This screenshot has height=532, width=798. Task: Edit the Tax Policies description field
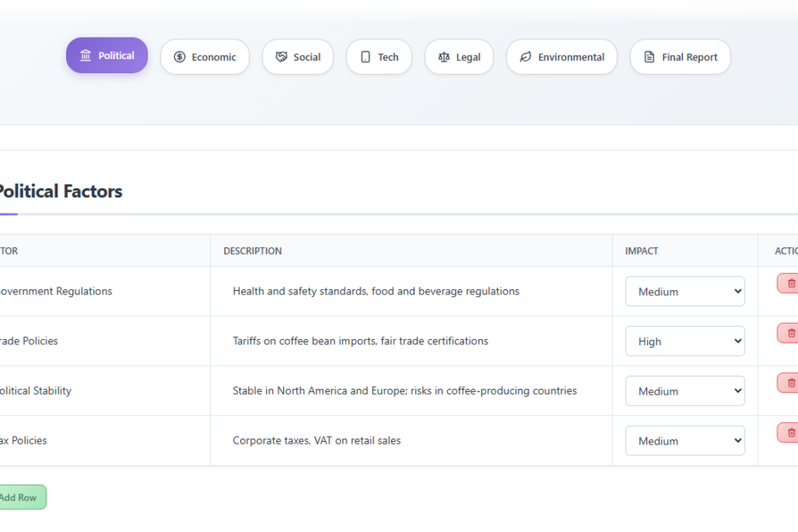[x=317, y=441]
